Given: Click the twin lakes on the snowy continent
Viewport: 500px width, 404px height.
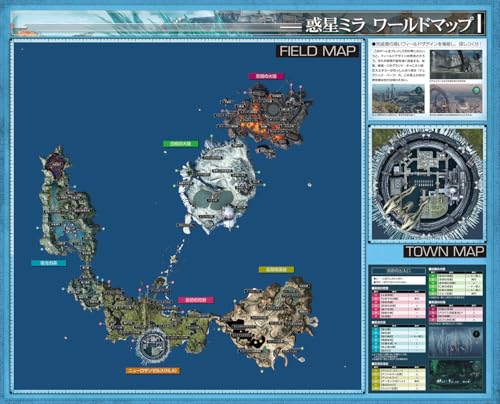Looking at the screenshot, I should (x=213, y=199).
